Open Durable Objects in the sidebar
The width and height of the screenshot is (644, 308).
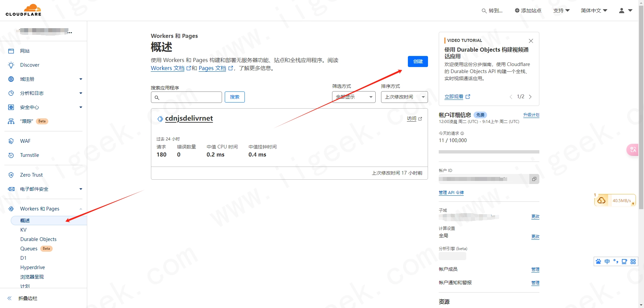[39, 239]
